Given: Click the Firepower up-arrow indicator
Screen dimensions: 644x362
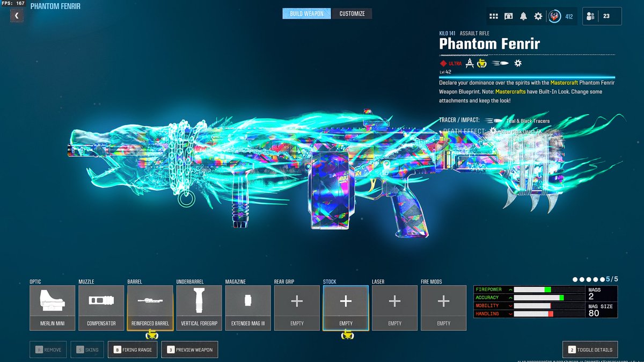Looking at the screenshot, I should [x=510, y=289].
